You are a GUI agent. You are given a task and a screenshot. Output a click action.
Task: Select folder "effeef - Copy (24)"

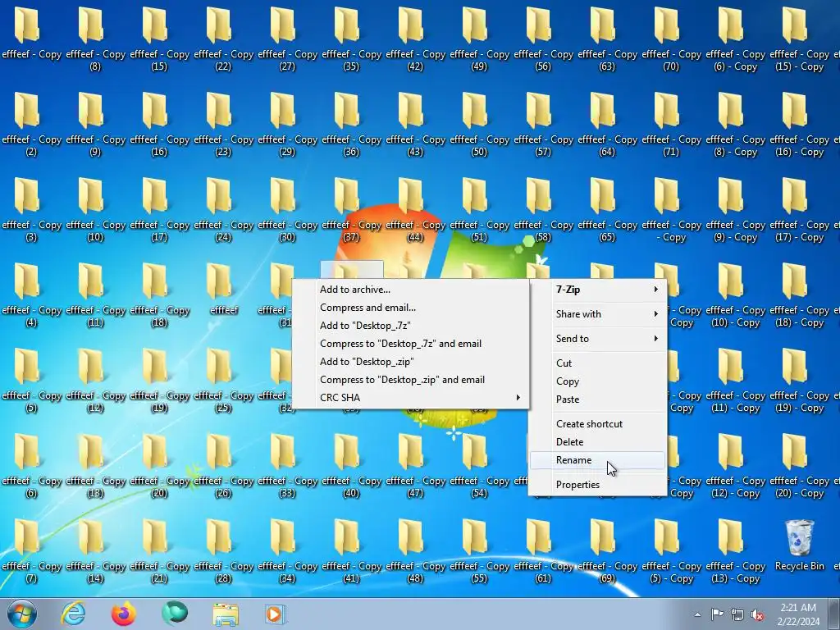point(223,209)
